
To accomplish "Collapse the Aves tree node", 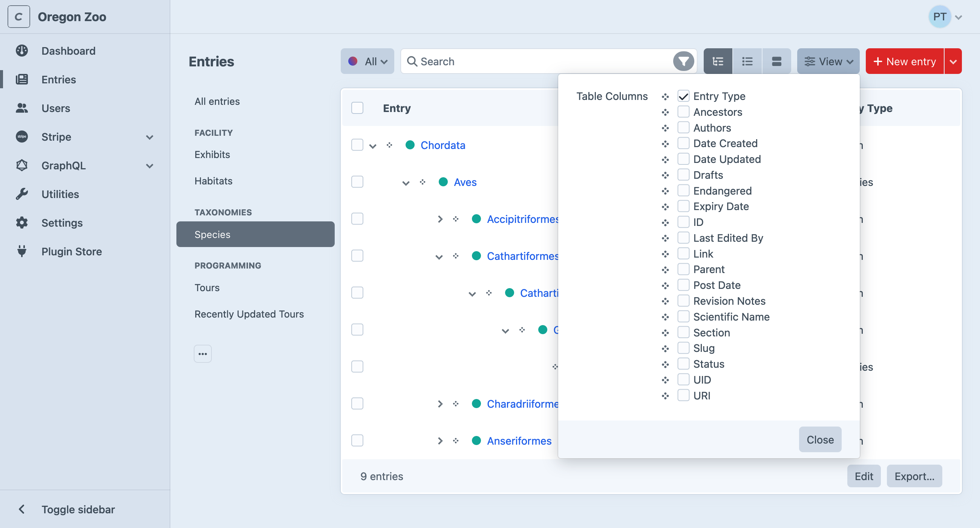I will [406, 182].
